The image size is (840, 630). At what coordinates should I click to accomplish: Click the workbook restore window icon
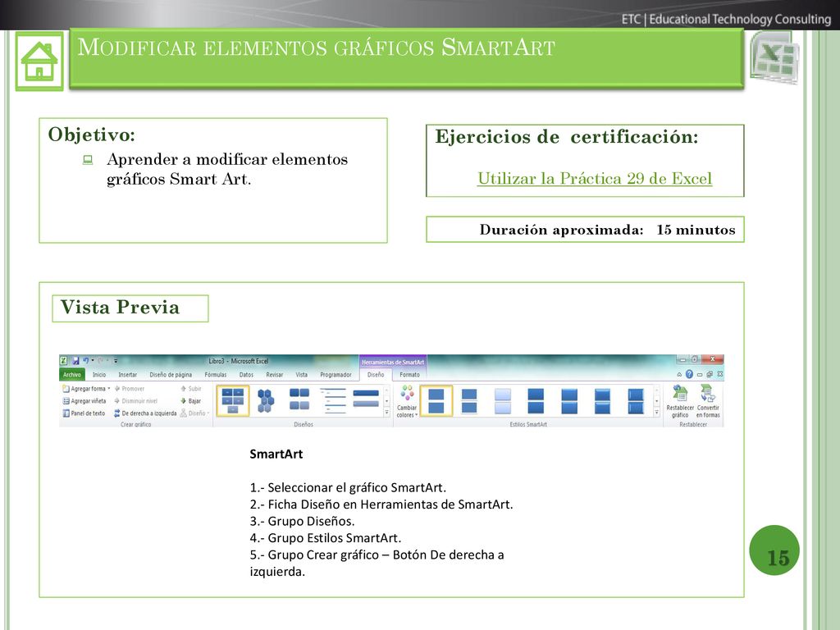(x=710, y=374)
